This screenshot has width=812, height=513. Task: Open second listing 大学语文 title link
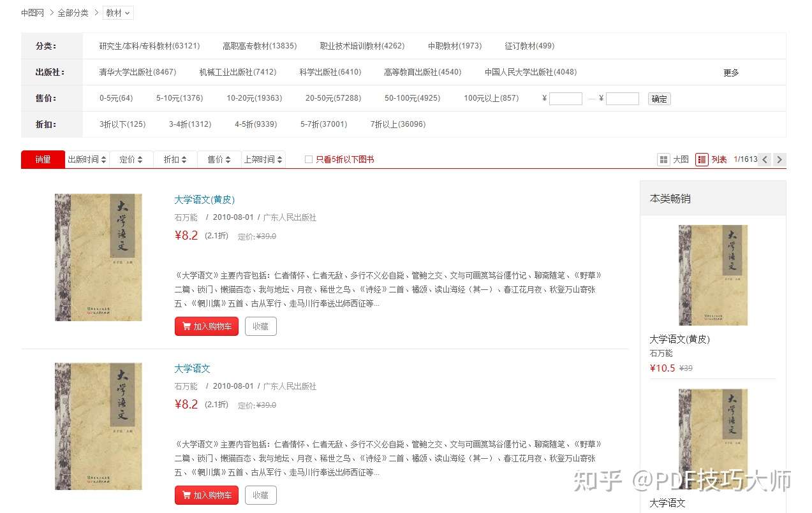pos(192,368)
